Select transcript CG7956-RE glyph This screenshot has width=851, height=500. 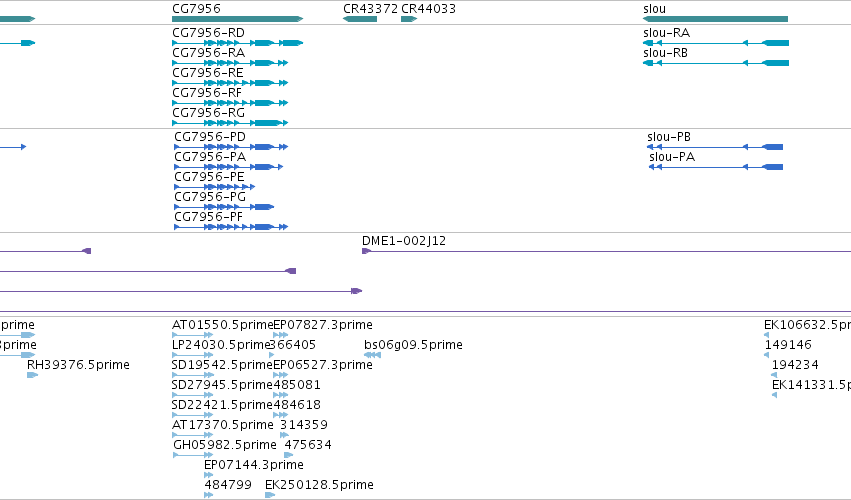coord(230,83)
